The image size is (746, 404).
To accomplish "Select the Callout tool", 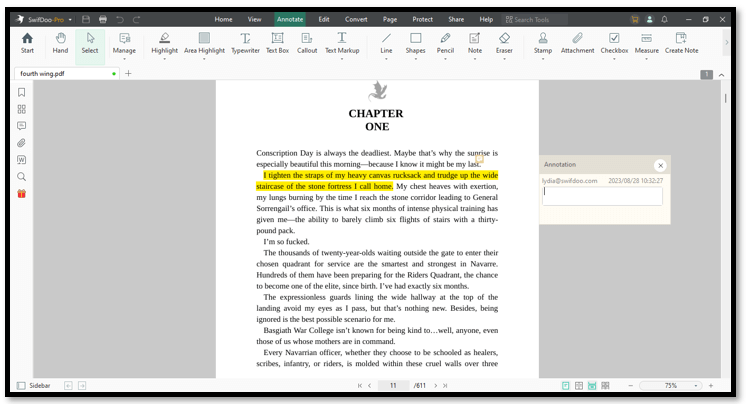I will (x=307, y=42).
